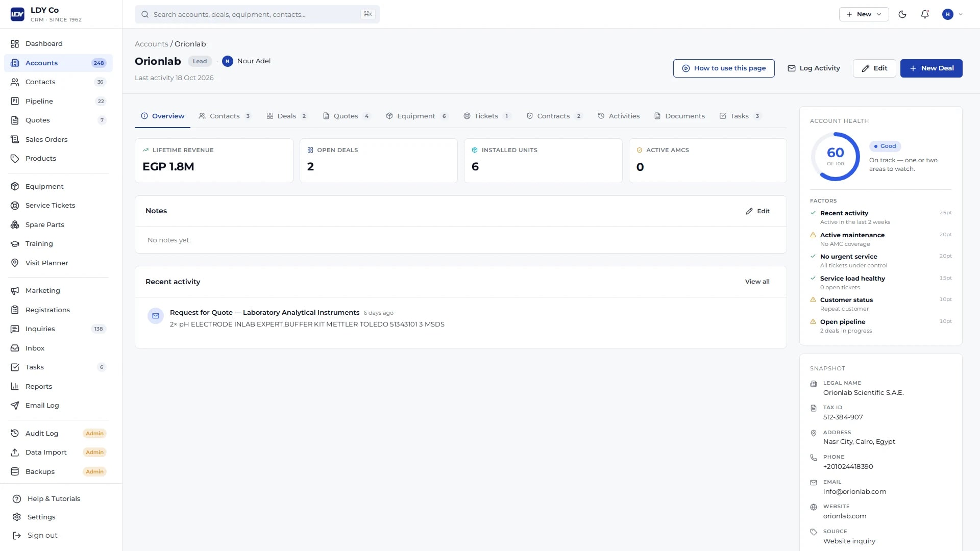
Task: Open Email Log
Action: 58,406
